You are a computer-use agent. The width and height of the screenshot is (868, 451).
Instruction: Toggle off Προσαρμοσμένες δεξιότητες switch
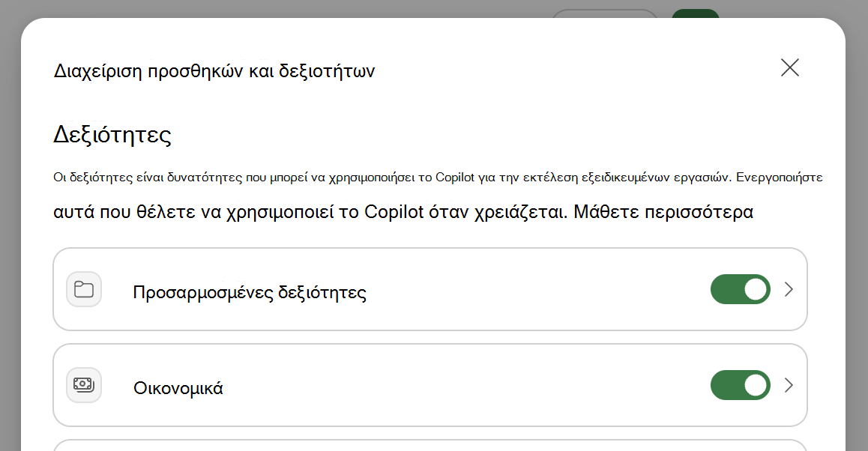coord(740,289)
